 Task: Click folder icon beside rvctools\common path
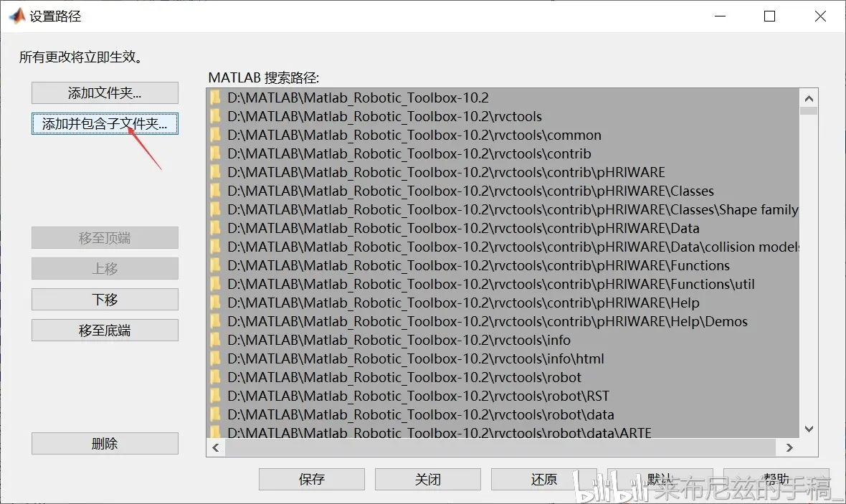[x=215, y=135]
